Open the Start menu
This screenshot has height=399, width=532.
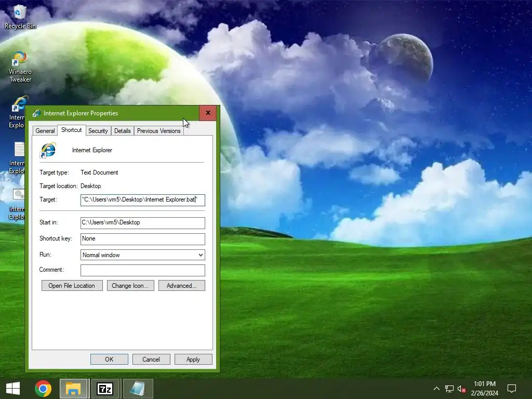point(13,389)
